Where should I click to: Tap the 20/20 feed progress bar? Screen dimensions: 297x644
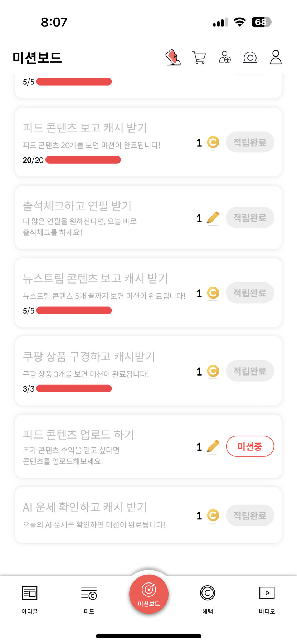tap(83, 160)
